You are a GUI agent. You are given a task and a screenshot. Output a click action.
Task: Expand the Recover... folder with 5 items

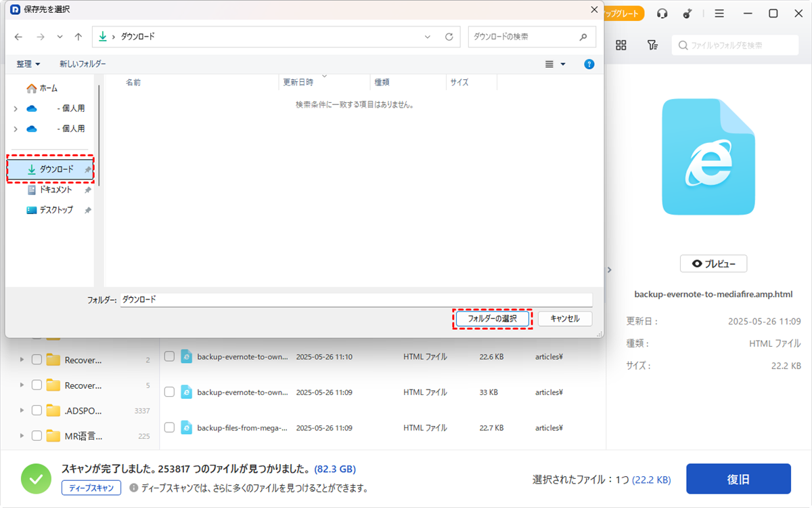point(22,385)
